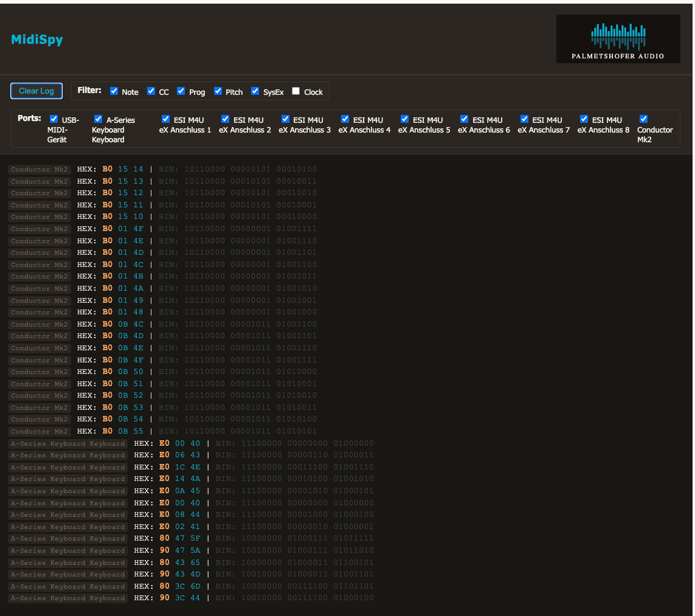Uncheck the SysEx filter
This screenshot has height=616, width=695.
click(x=255, y=91)
